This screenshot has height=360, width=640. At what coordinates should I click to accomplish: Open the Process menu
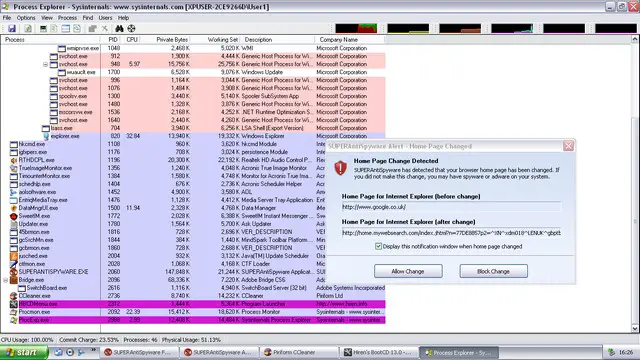pyautogui.click(x=67, y=18)
